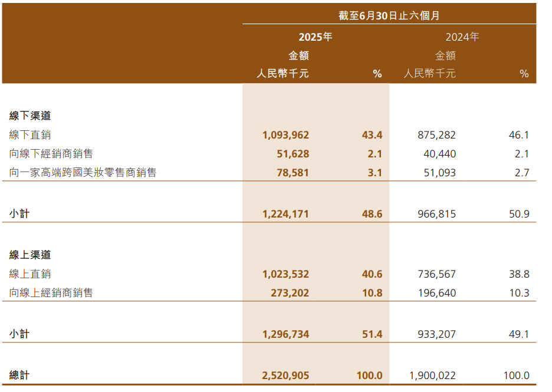The height and width of the screenshot is (392, 552).
Task: Select the 1,093,962 amount cell
Action: pyautogui.click(x=285, y=135)
